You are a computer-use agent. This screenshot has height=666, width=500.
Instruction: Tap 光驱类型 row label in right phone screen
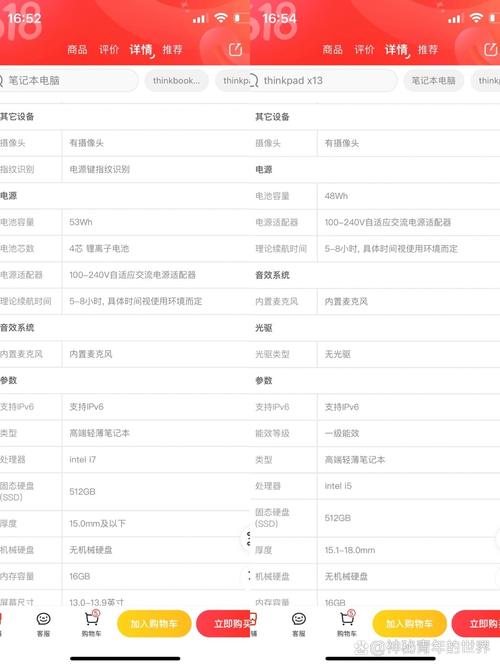pos(272,354)
